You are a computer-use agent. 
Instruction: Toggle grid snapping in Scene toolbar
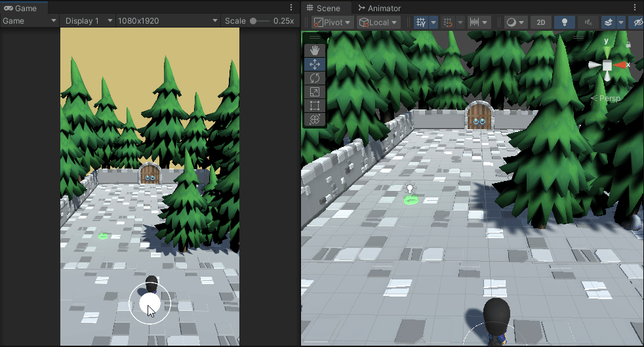[x=448, y=22]
